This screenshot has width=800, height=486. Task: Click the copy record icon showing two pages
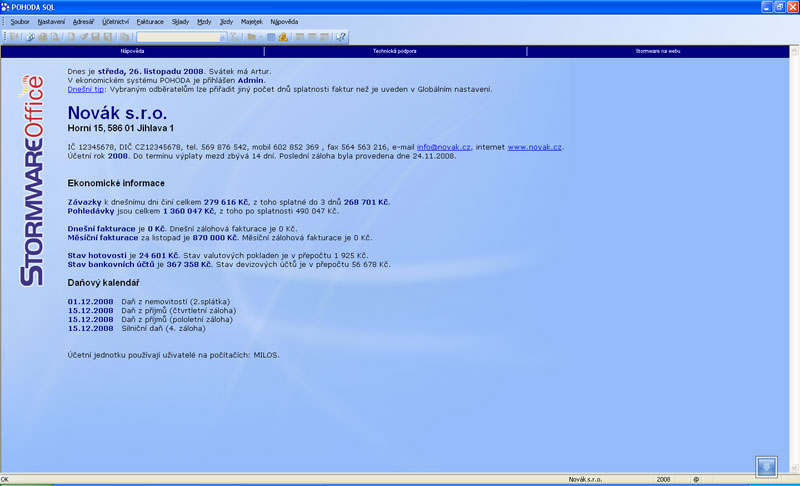pos(124,37)
